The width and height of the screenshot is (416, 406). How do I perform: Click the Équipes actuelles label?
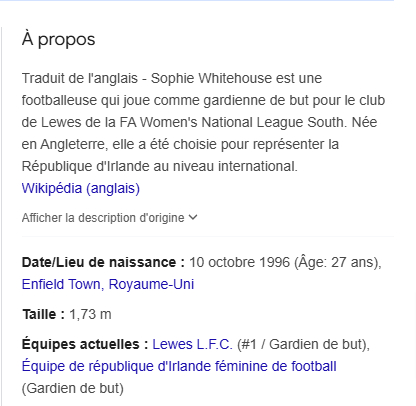[85, 344]
